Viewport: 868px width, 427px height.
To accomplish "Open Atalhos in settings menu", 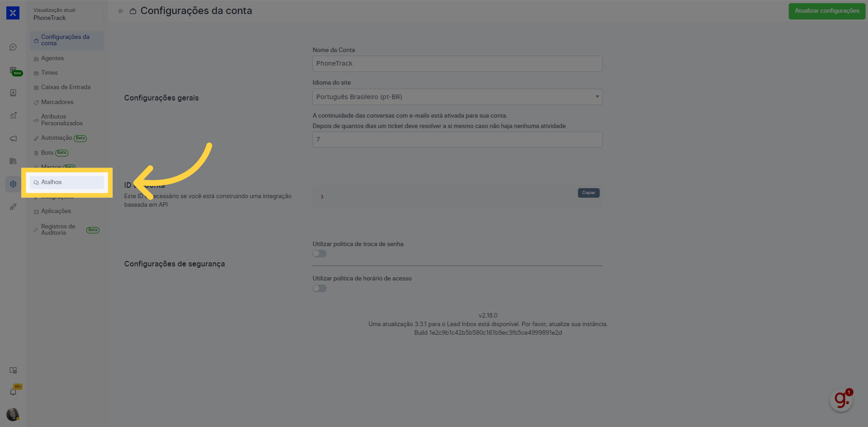I will [x=67, y=182].
